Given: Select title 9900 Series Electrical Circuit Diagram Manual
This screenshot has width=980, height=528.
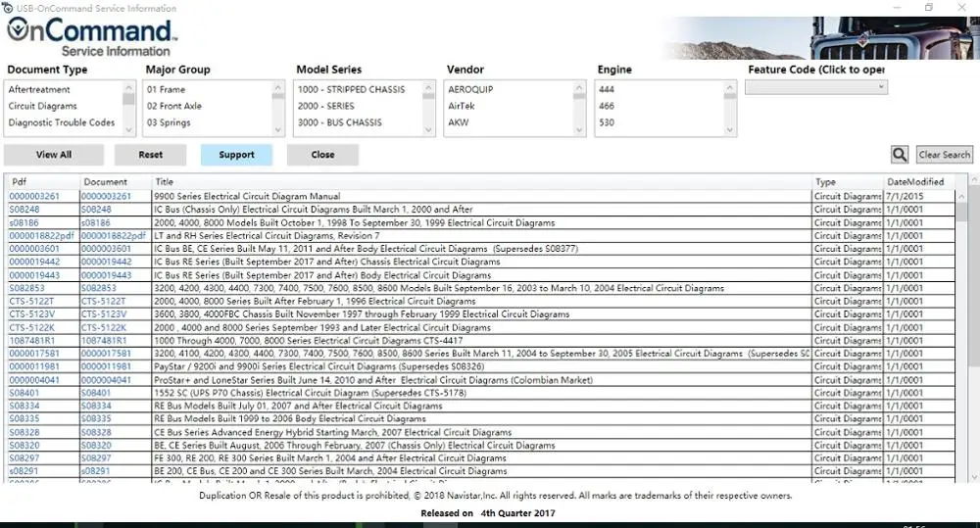Looking at the screenshot, I should pyautogui.click(x=247, y=196).
